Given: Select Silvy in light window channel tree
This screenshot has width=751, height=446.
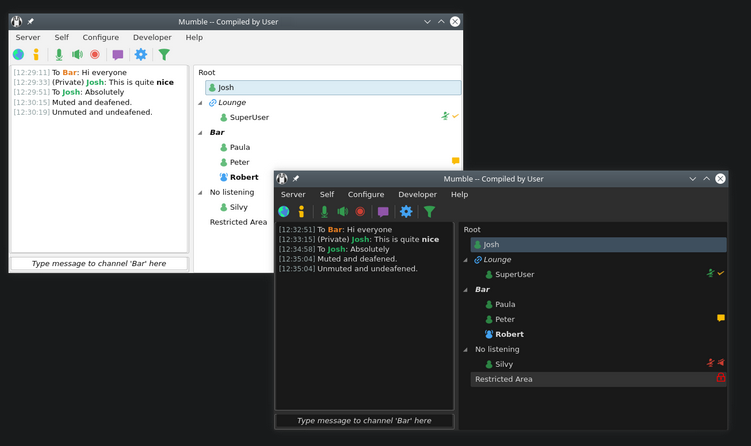Looking at the screenshot, I should pyautogui.click(x=239, y=207).
